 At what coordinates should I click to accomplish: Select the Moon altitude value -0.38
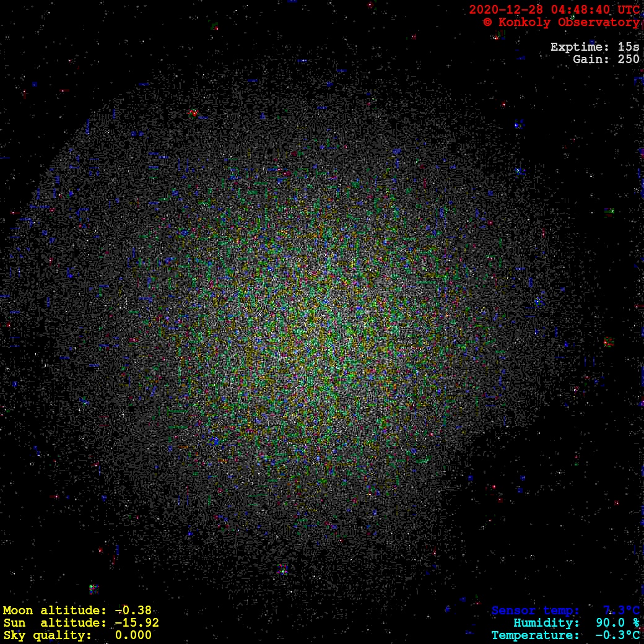pos(133,611)
